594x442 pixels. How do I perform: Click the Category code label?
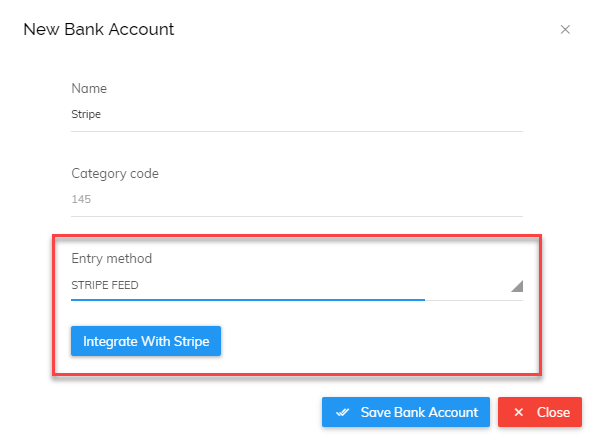click(115, 173)
